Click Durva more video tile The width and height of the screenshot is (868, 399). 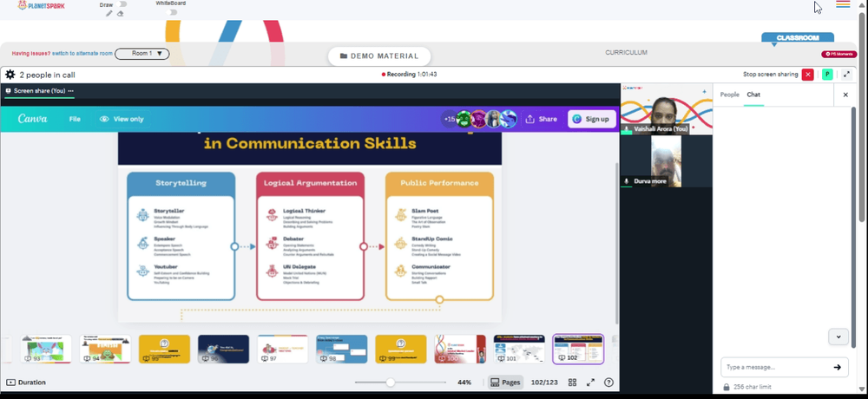pyautogui.click(x=667, y=161)
